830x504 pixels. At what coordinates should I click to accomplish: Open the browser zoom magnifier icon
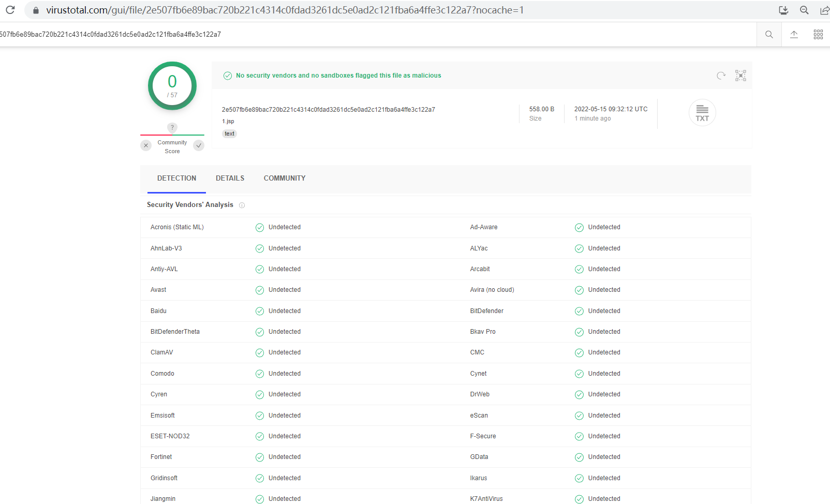pos(804,10)
